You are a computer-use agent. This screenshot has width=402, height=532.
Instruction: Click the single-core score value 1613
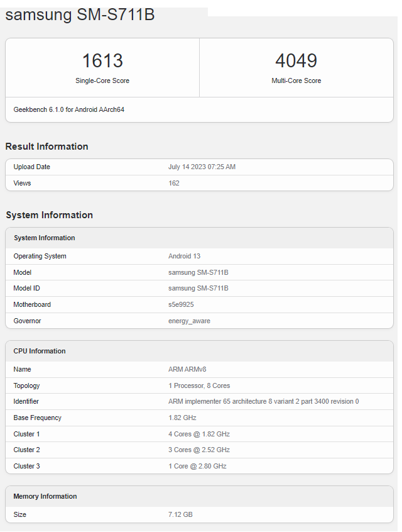click(x=102, y=61)
